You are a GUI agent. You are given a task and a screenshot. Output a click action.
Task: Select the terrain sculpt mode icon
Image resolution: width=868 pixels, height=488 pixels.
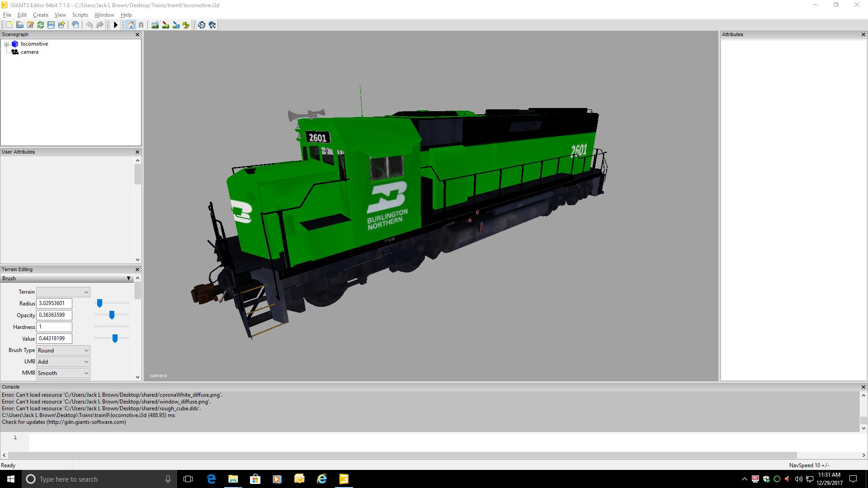(x=155, y=25)
